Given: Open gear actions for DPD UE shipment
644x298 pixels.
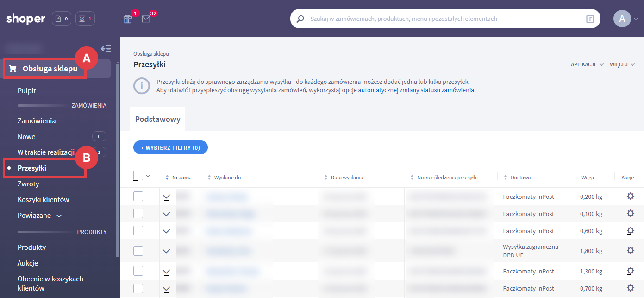Looking at the screenshot, I should [630, 251].
